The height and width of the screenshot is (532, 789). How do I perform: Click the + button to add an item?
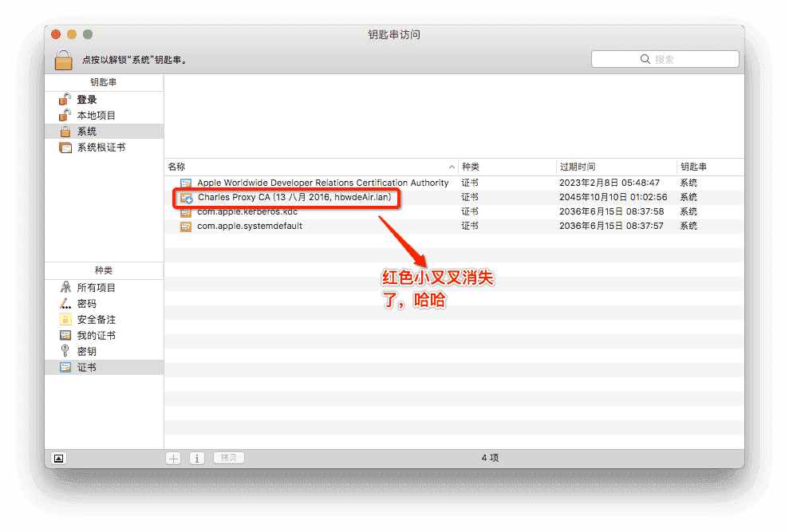click(173, 458)
